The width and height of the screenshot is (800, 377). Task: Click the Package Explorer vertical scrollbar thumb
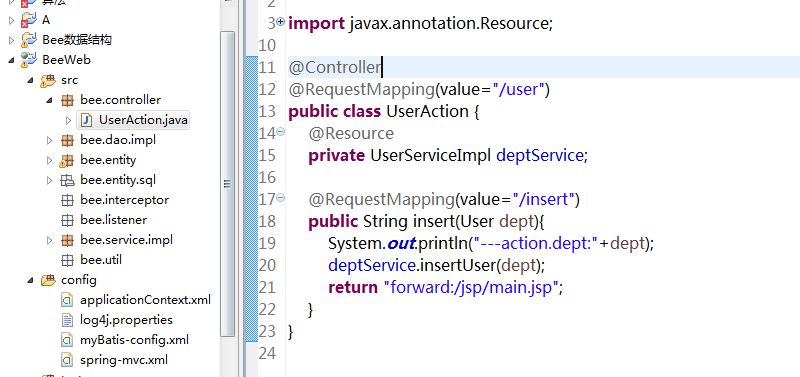[x=228, y=184]
